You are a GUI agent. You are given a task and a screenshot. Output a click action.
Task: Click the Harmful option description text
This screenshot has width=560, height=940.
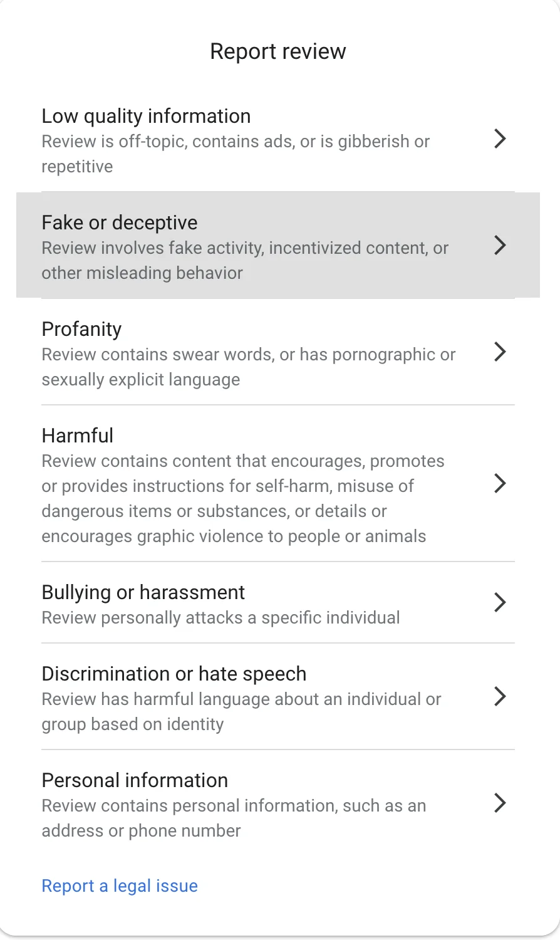click(x=243, y=498)
